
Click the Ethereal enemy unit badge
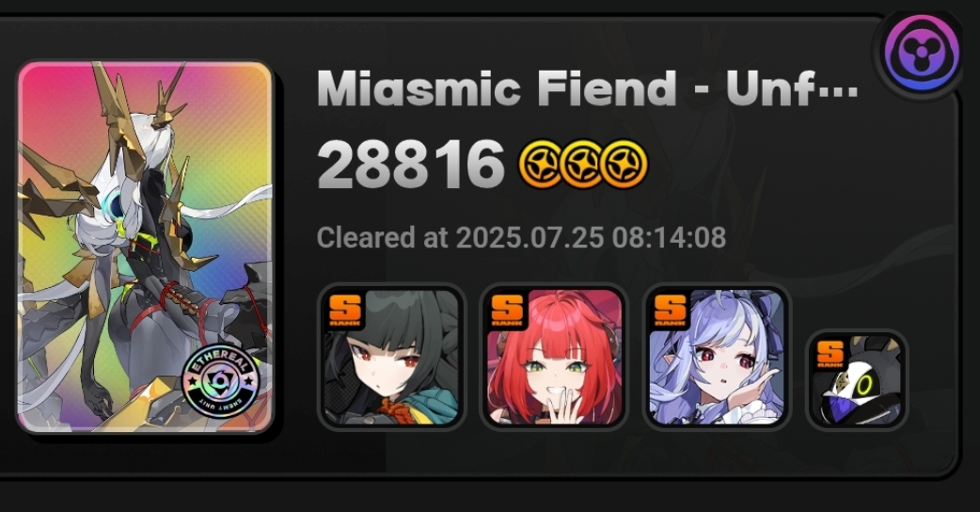tap(221, 380)
